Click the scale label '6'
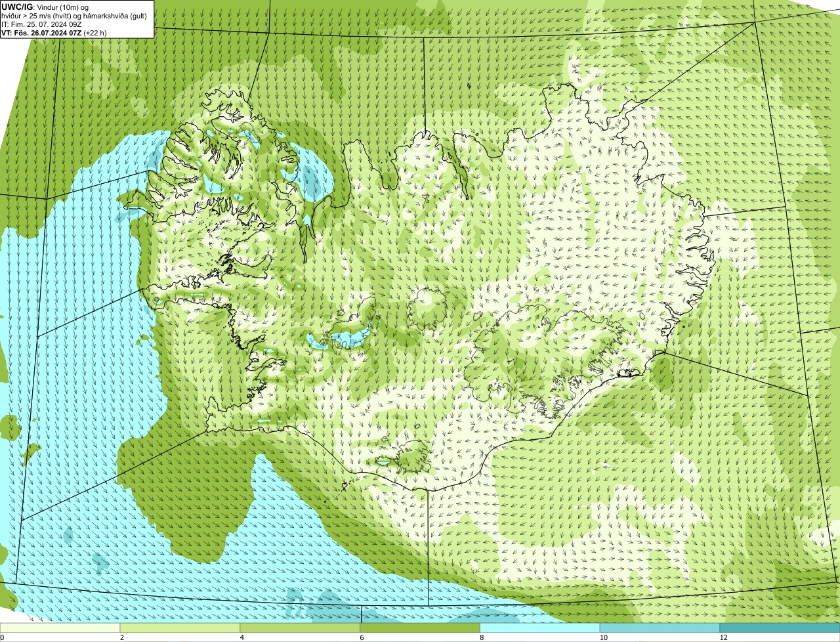Image resolution: width=840 pixels, height=642 pixels. pyautogui.click(x=362, y=637)
